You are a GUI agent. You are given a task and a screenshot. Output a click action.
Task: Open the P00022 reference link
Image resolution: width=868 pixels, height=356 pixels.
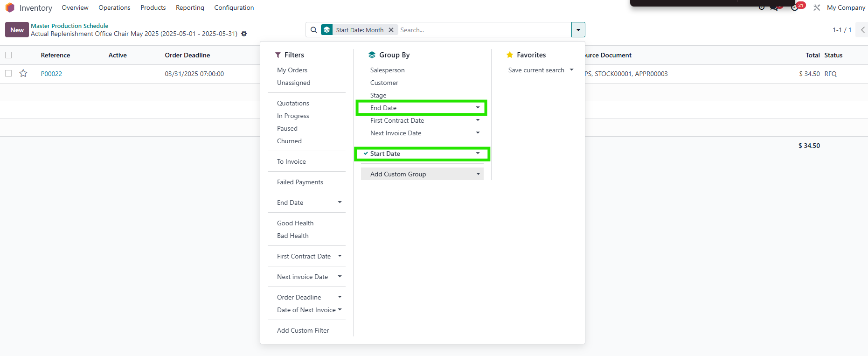click(x=51, y=74)
